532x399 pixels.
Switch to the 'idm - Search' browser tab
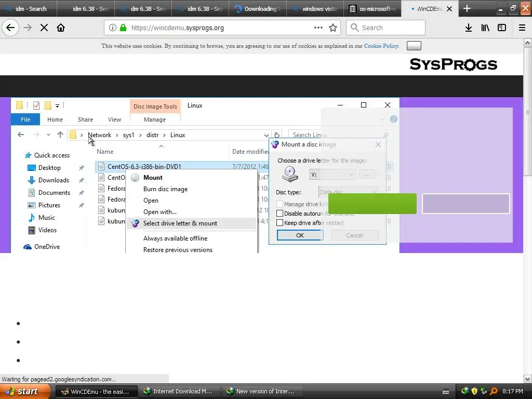(x=29, y=9)
